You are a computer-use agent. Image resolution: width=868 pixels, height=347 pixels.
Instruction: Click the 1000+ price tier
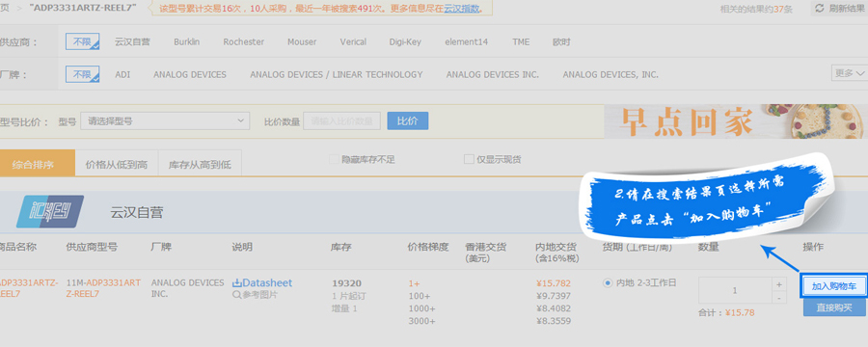coord(421,308)
